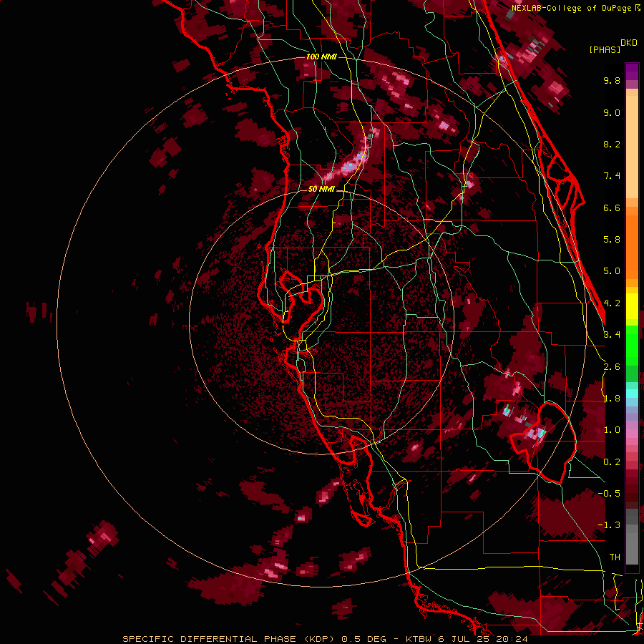Click the 8.2 scale value
This screenshot has height=644, width=644.
coord(612,144)
